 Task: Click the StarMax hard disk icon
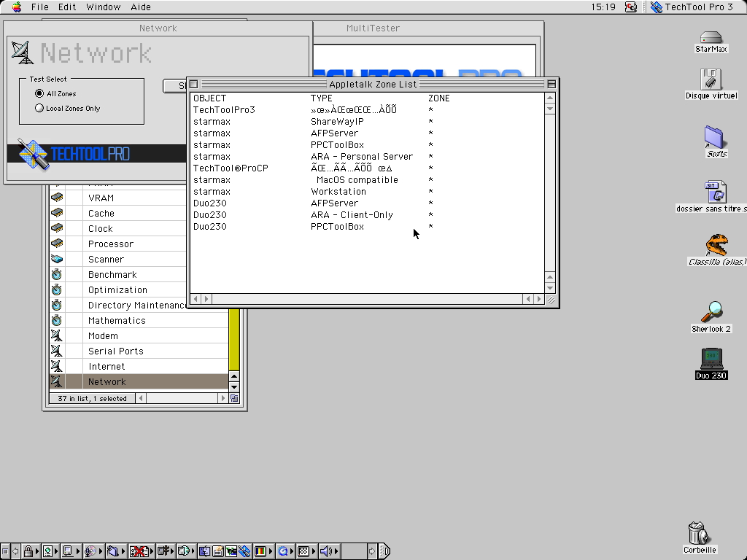click(x=711, y=38)
